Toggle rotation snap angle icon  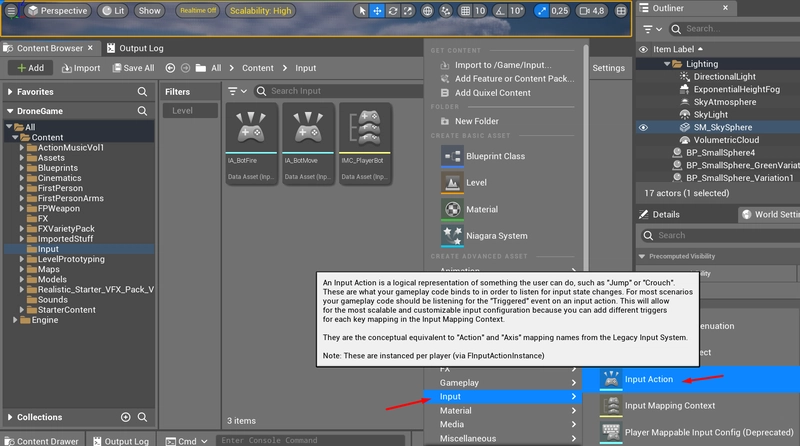tap(500, 11)
